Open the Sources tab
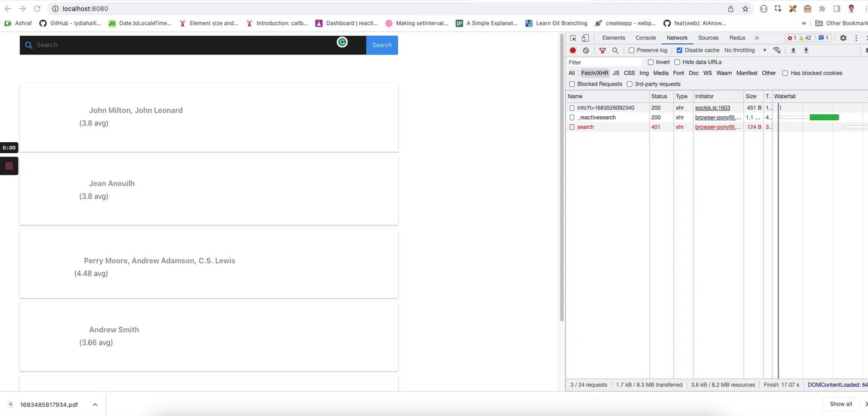The width and height of the screenshot is (868, 416). tap(708, 38)
